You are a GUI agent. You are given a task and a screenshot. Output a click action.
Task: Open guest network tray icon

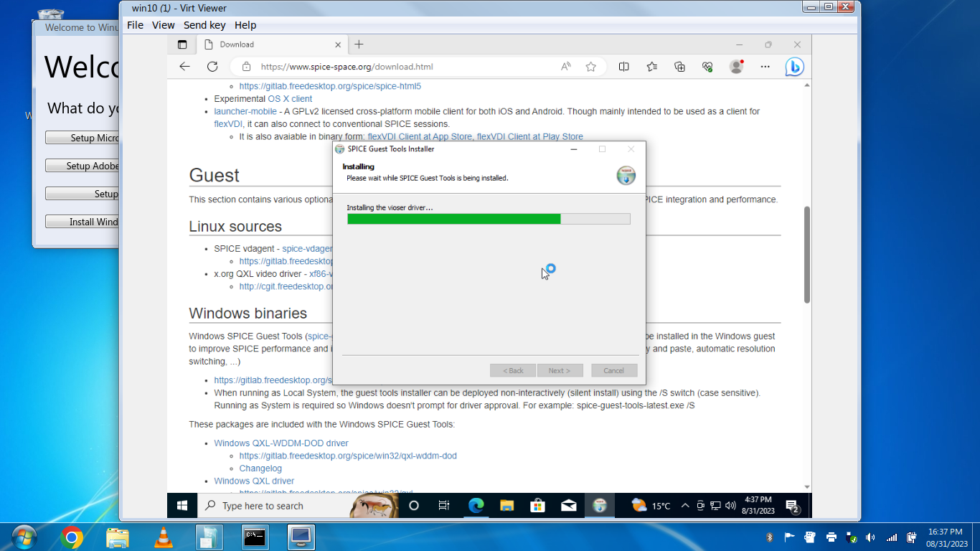[x=716, y=506]
